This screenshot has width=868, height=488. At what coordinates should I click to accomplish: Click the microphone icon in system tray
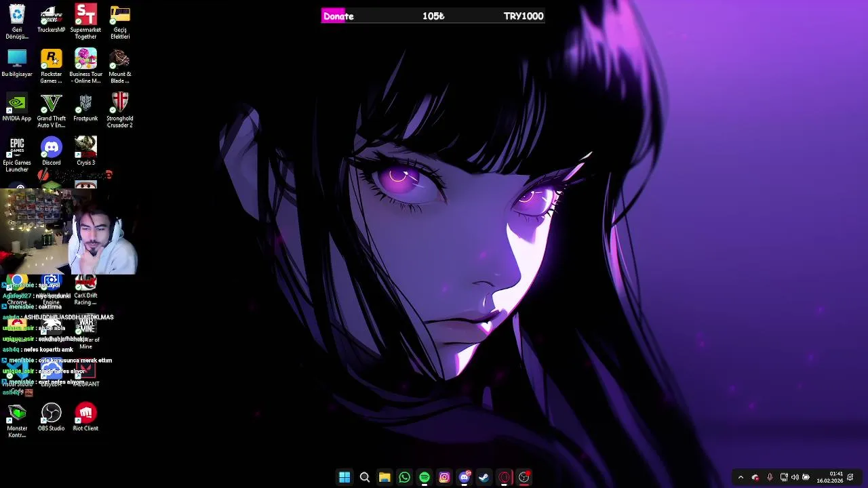(x=770, y=477)
